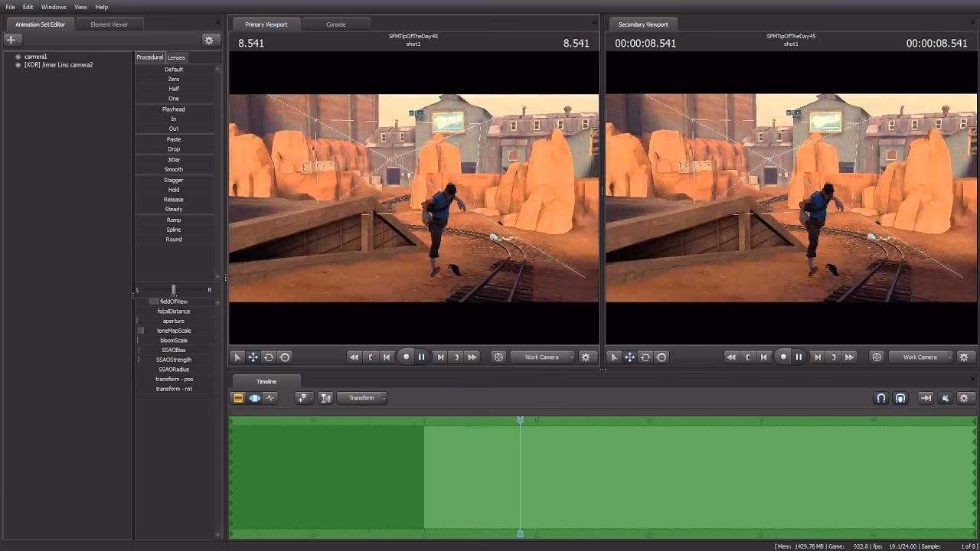This screenshot has height=551, width=980.
Task: Switch timeline to Clip Editor mode
Action: coord(238,398)
